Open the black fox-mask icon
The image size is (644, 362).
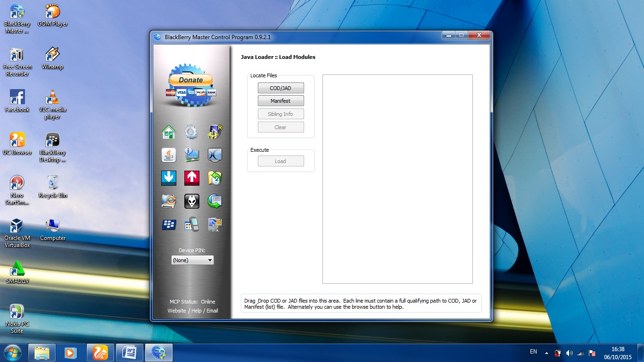click(x=191, y=201)
